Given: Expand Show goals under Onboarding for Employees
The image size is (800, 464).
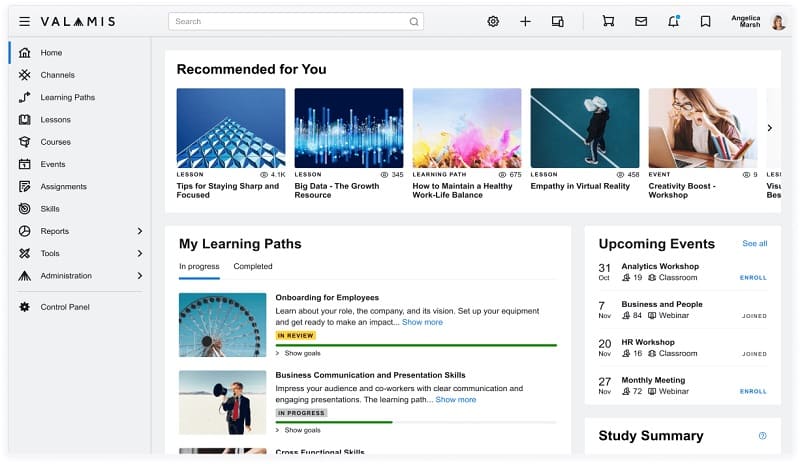Looking at the screenshot, I should pos(298,353).
